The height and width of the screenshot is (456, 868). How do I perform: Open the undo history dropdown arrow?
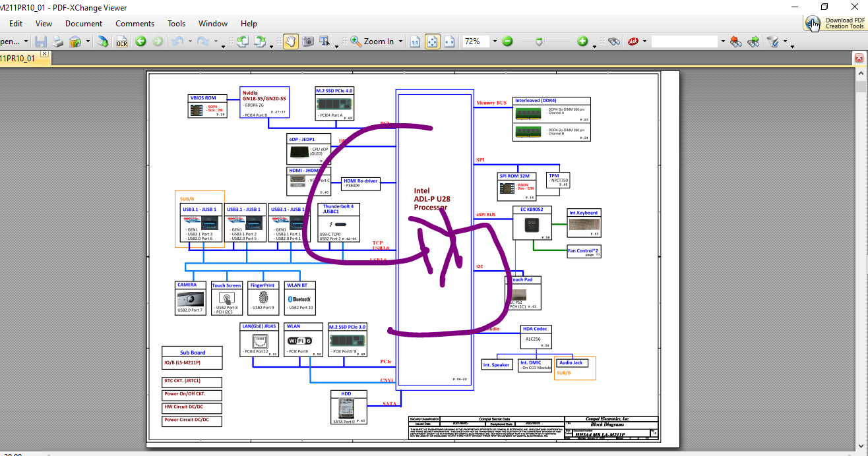coord(189,42)
